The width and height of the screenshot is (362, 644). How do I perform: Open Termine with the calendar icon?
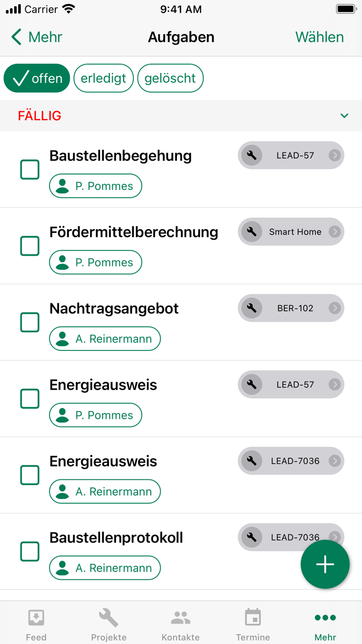pos(253,618)
